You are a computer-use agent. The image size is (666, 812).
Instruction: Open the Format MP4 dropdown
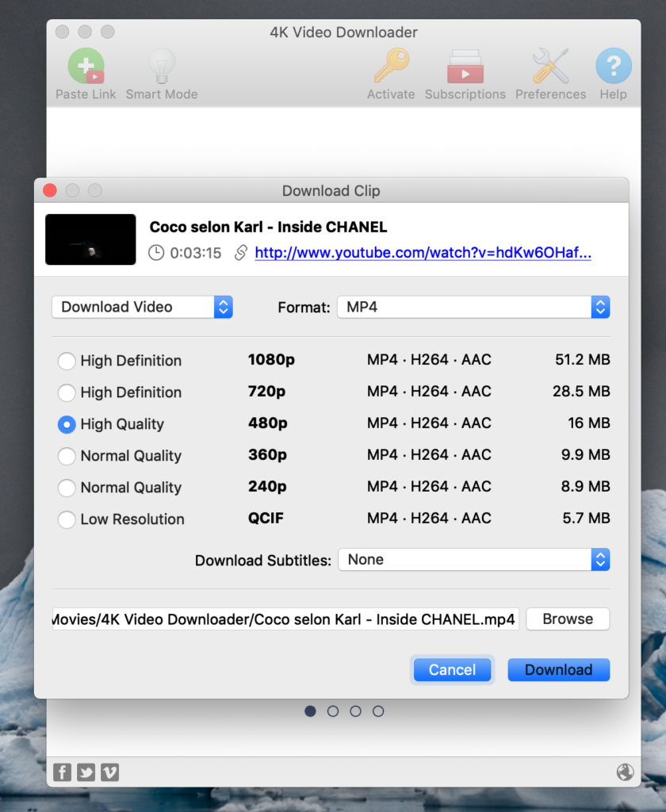point(473,307)
